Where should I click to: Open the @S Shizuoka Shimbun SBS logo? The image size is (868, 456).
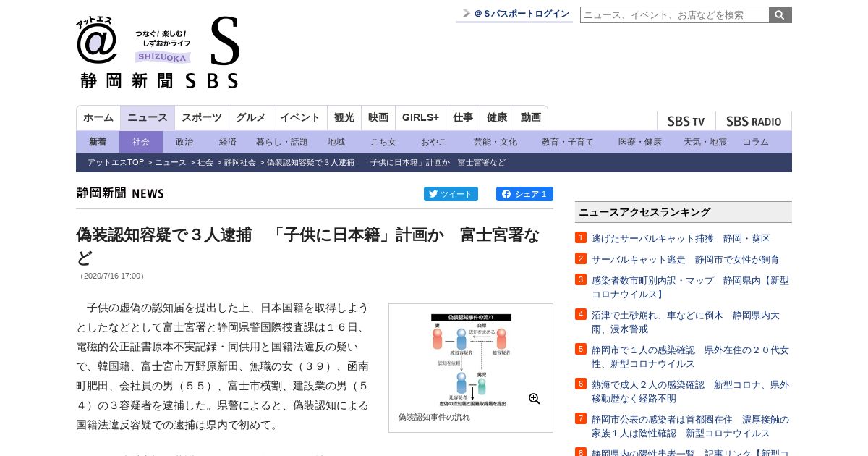pyautogui.click(x=158, y=53)
